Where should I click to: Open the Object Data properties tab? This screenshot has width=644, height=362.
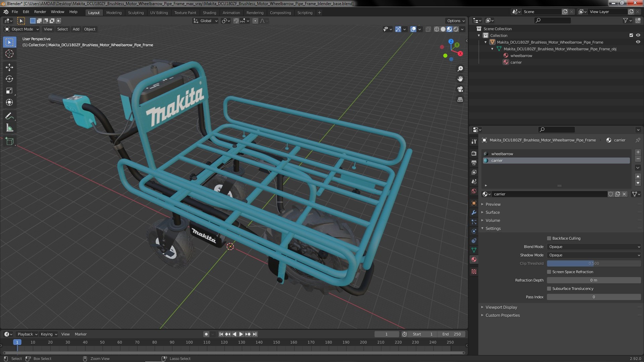click(474, 250)
